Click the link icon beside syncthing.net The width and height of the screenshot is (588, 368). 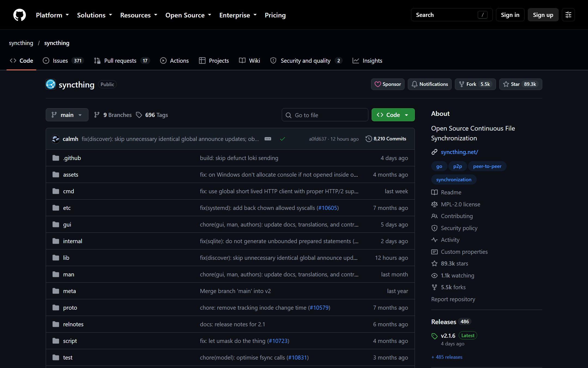pos(434,152)
